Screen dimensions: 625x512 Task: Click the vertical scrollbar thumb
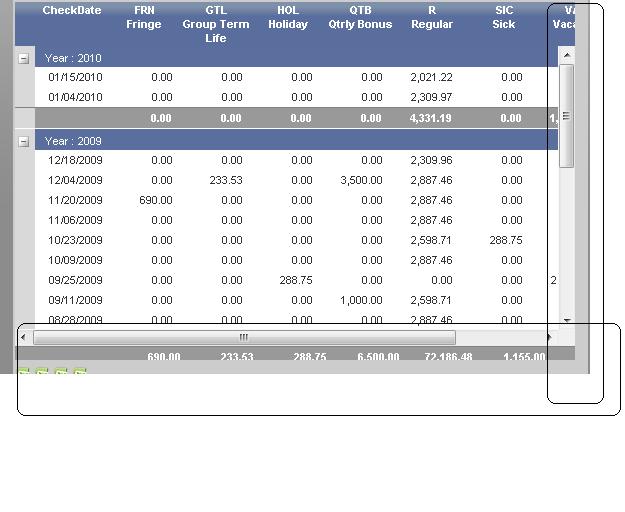coord(566,116)
